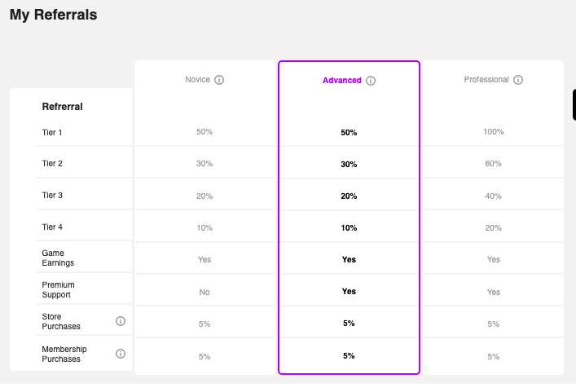Open the Advanced tier info icon
576x392 pixels.
(x=371, y=81)
